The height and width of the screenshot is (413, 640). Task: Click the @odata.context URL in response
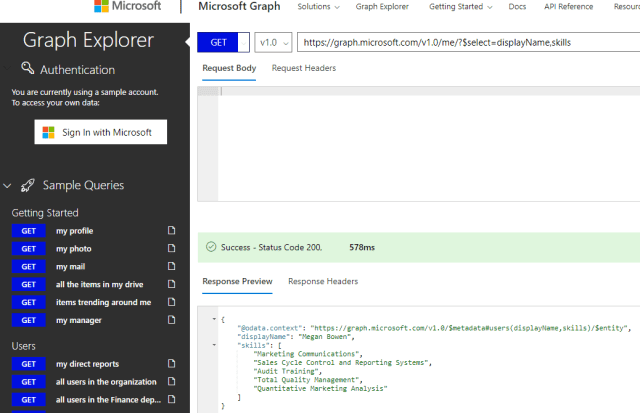[471, 328]
